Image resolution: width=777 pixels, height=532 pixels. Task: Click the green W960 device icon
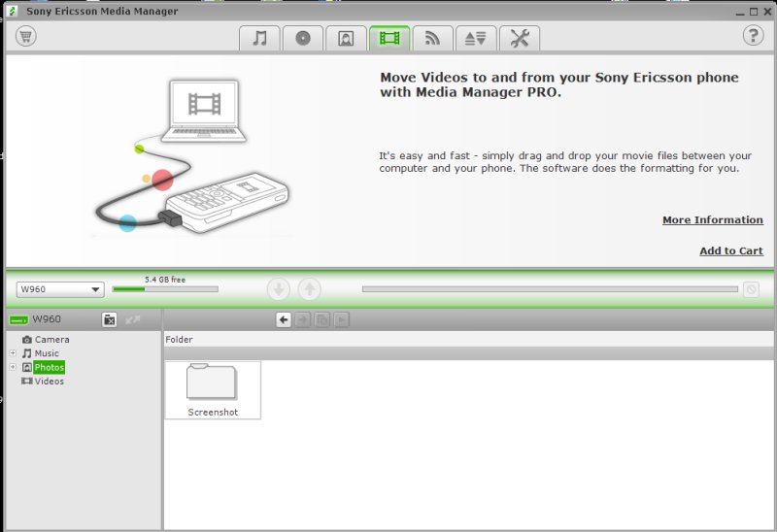pyautogui.click(x=18, y=320)
